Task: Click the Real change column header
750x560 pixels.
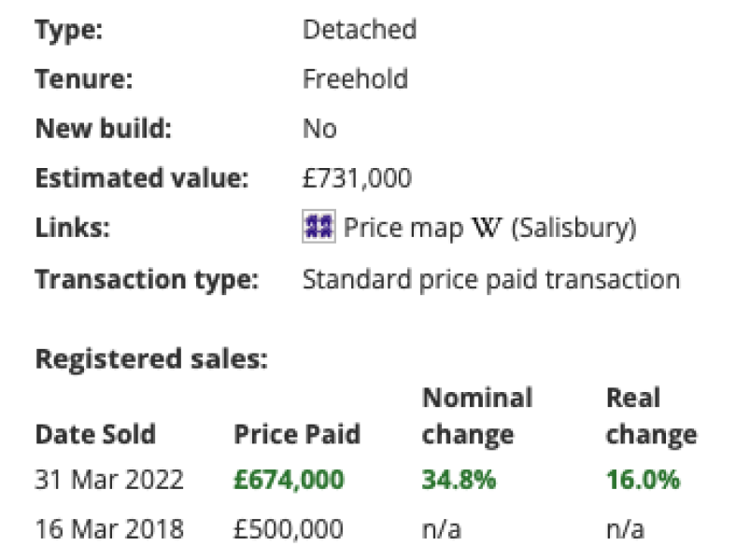Action: (x=651, y=416)
